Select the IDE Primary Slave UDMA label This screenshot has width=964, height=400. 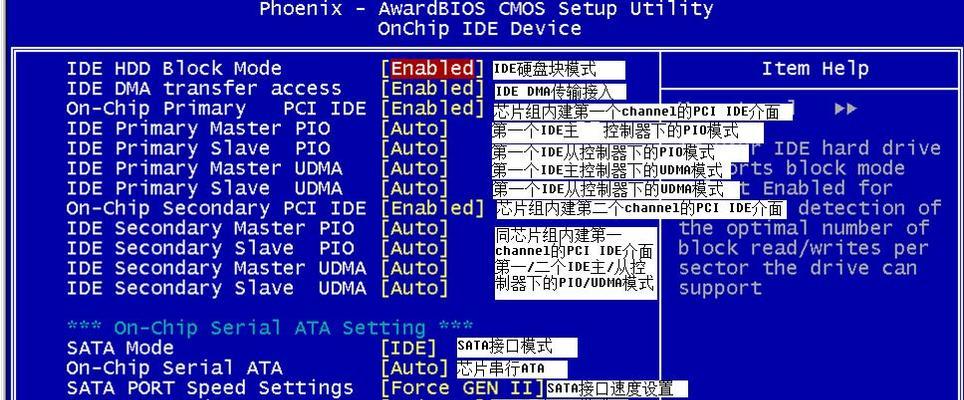[x=204, y=188]
